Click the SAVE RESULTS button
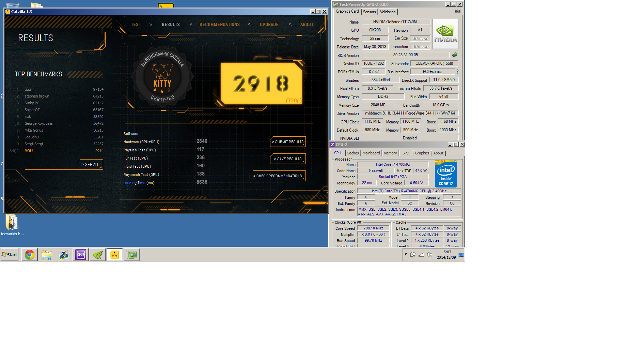The height and width of the screenshot is (361, 644). click(x=288, y=159)
